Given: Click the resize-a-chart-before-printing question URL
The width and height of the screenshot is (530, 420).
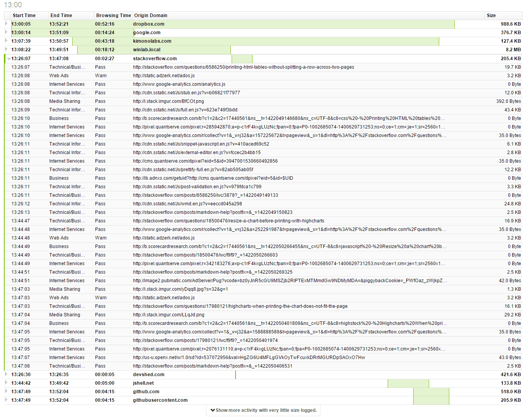Looking at the screenshot, I should point(229,221).
